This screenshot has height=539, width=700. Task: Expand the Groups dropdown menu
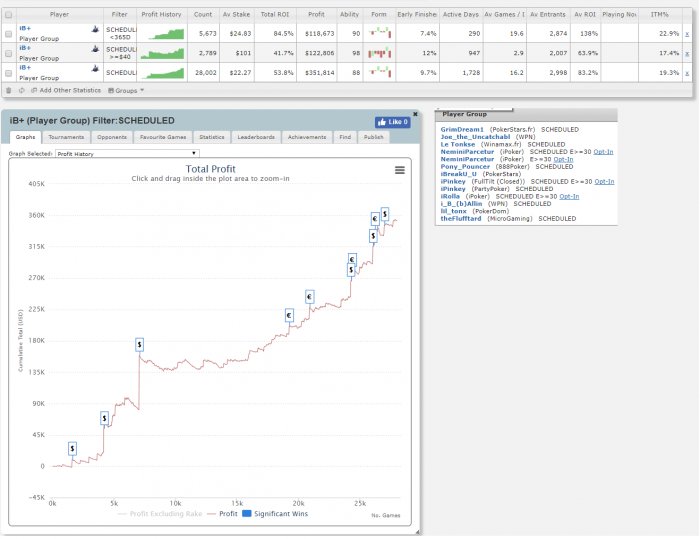(x=128, y=90)
